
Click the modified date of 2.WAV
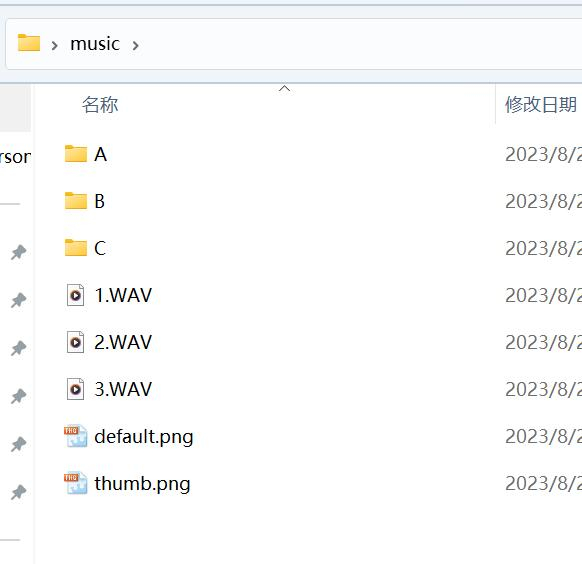543,342
